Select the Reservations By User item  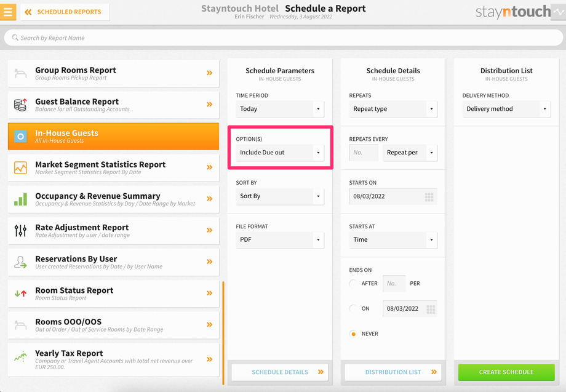(x=113, y=262)
